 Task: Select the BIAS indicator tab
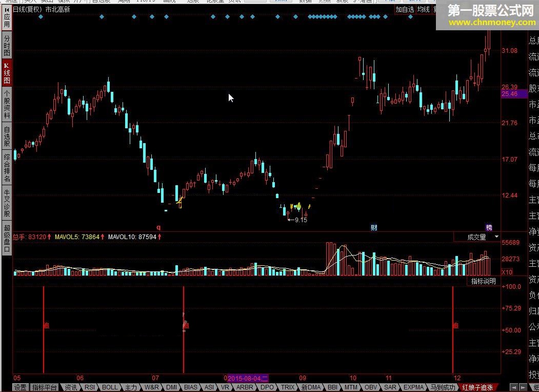(191, 387)
